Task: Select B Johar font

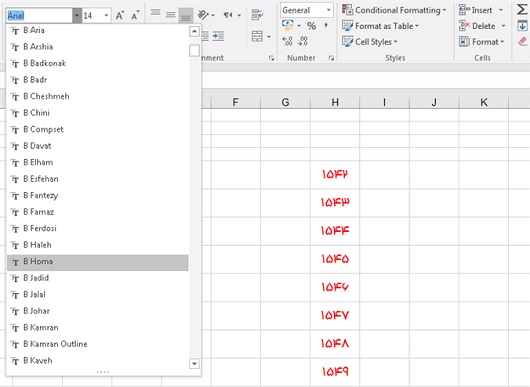Action: click(97, 311)
